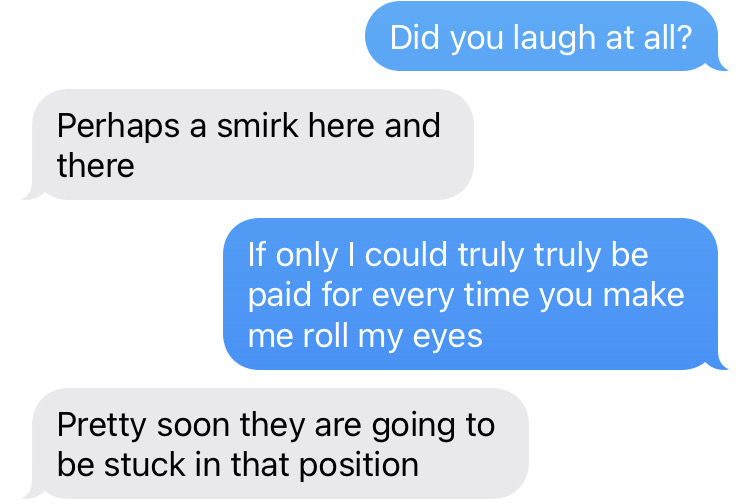Click the gray "Pretty soon they are going" bubble
Image resolution: width=750 pixels, height=504 pixels.
pos(276,444)
